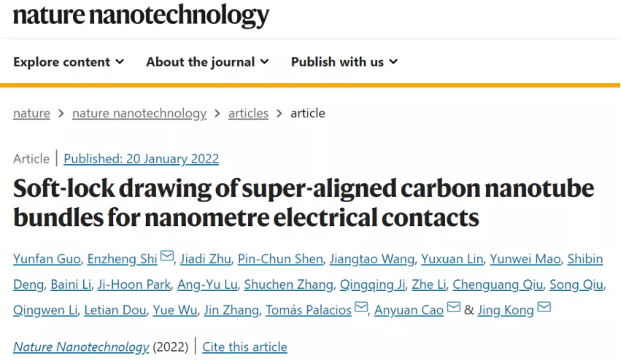This screenshot has height=364, width=621.
Task: Select author Chenguang Qiu
Action: click(x=498, y=284)
